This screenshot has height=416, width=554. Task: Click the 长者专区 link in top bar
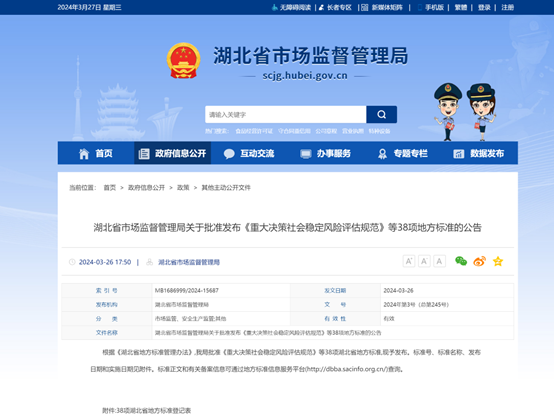coord(339,7)
